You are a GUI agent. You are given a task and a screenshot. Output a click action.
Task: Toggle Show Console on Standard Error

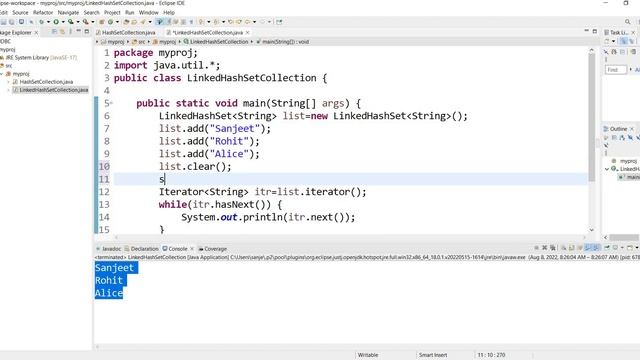click(x=596, y=248)
